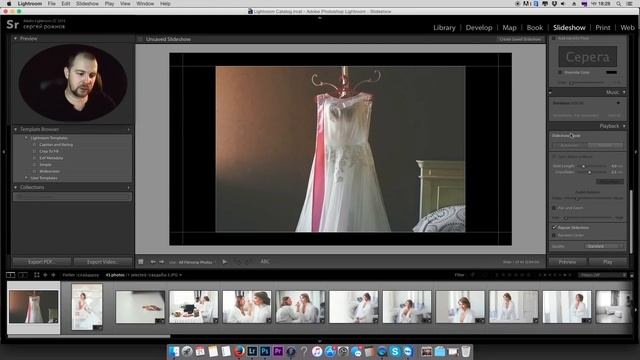Collapse Lightroom Templates folder
This screenshot has width=640, height=360.
[x=27, y=138]
